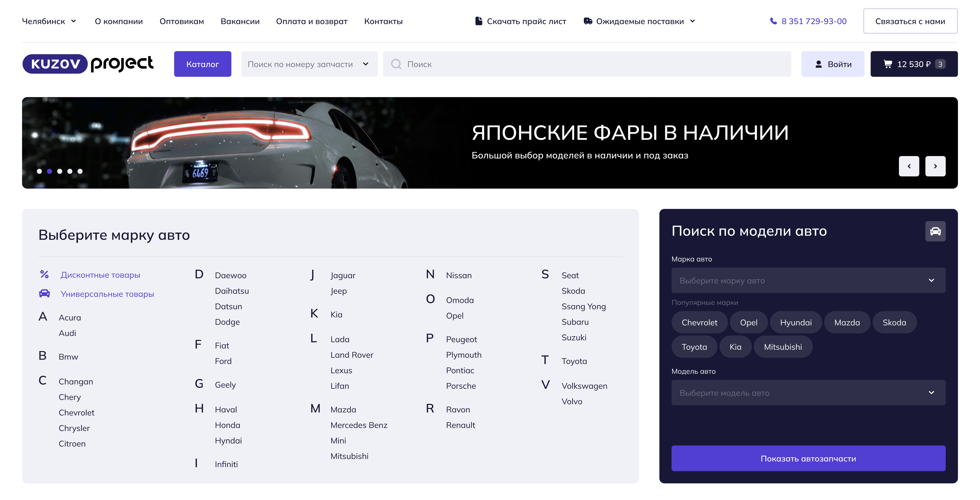Choose Infiniti in brand list
The image size is (980, 500).
(226, 464)
